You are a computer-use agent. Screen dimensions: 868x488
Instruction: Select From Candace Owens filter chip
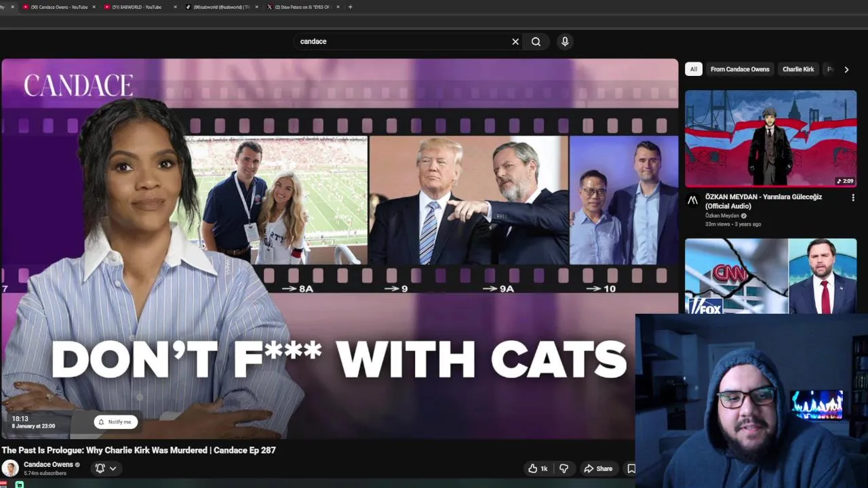(740, 69)
